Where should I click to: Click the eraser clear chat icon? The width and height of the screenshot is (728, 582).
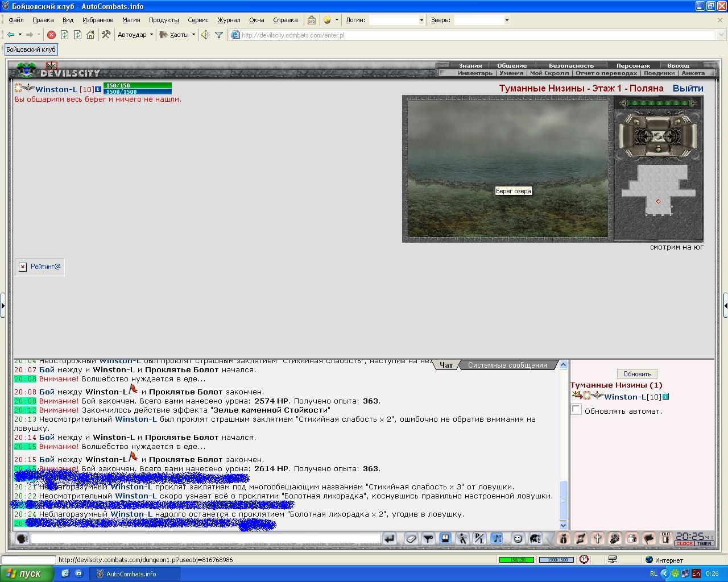(411, 538)
